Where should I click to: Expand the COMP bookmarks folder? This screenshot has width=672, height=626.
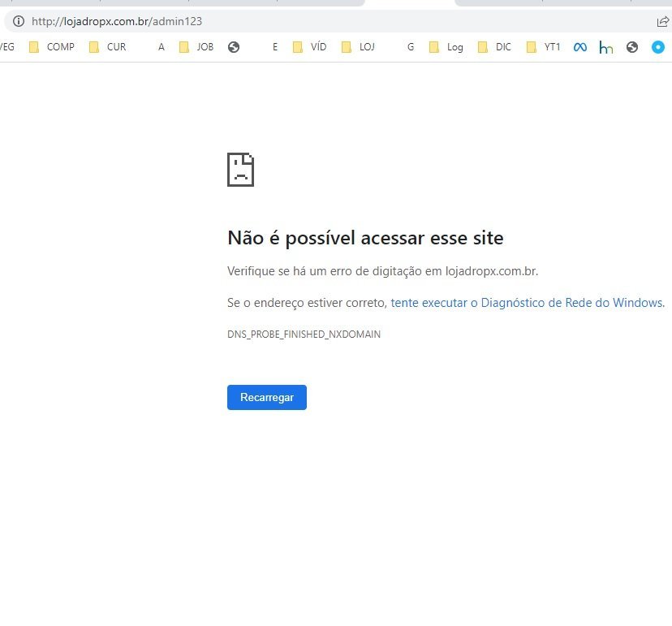(51, 47)
